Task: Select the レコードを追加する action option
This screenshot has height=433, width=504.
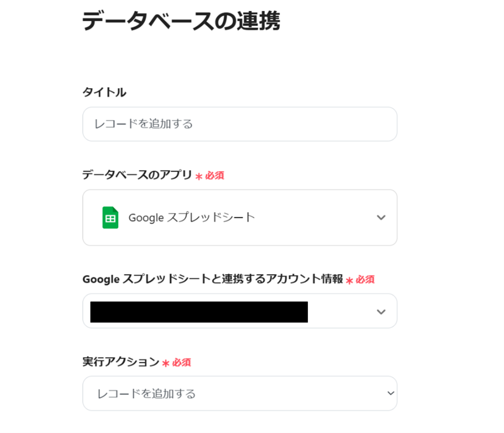Action: click(x=146, y=394)
